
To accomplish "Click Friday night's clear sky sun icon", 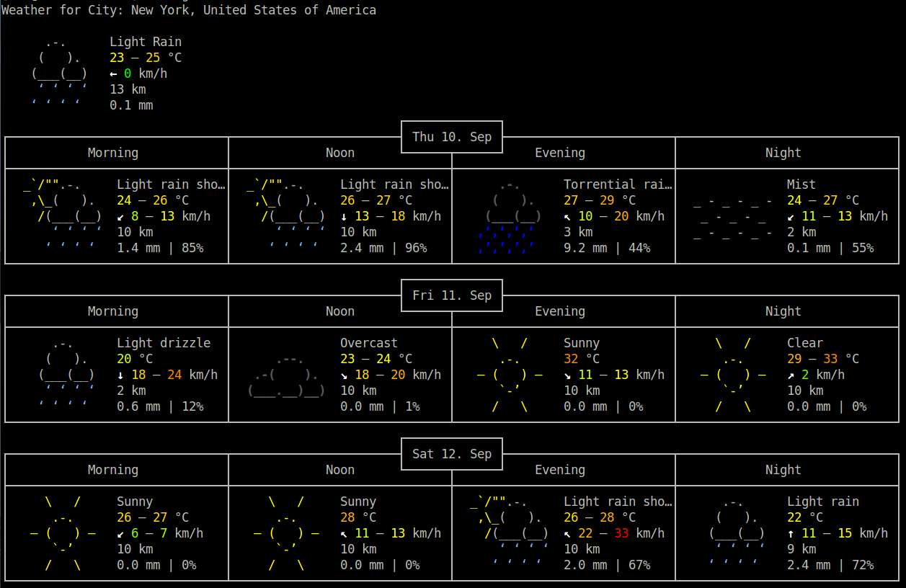I will tap(733, 374).
